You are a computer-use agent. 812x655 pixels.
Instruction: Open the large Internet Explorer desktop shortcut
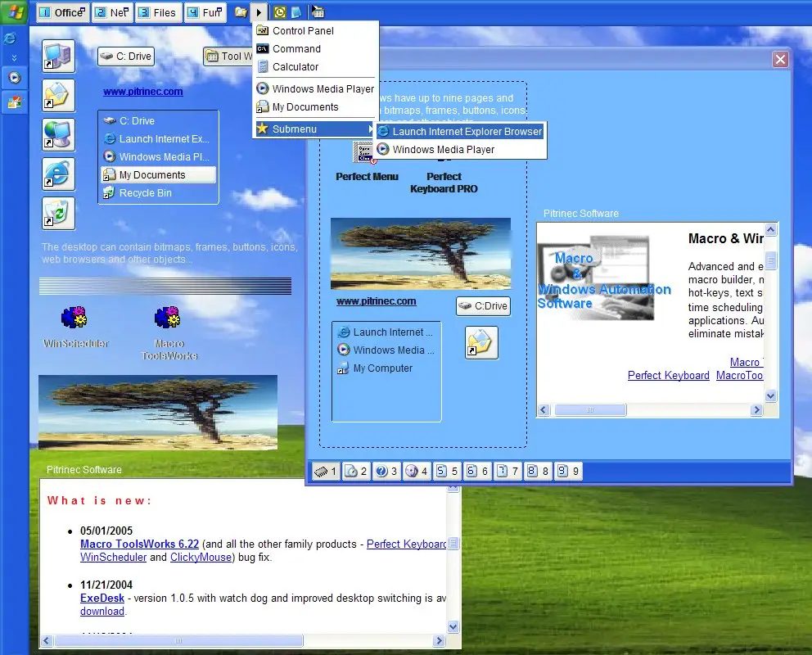click(58, 174)
